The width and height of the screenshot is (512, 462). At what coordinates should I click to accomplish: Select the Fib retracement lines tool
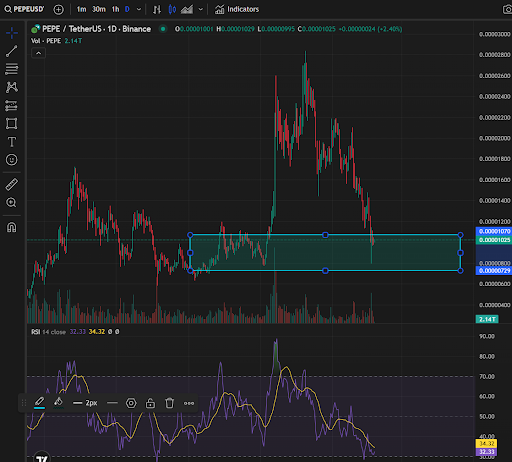(12, 69)
